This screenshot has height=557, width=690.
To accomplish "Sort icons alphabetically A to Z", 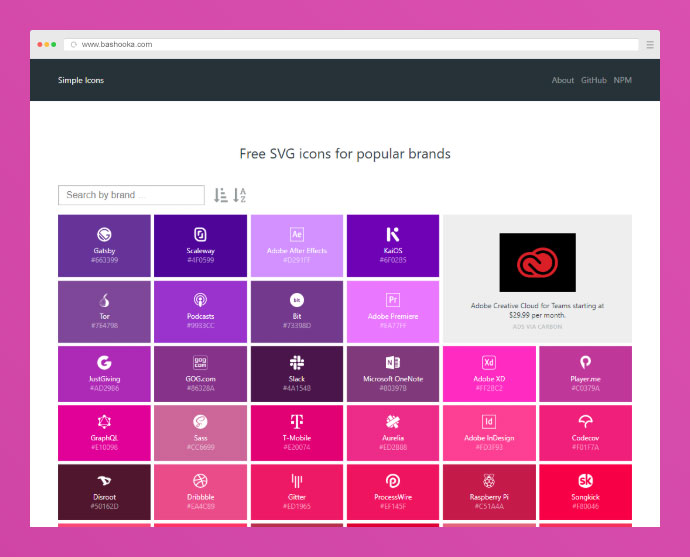I will pyautogui.click(x=239, y=195).
